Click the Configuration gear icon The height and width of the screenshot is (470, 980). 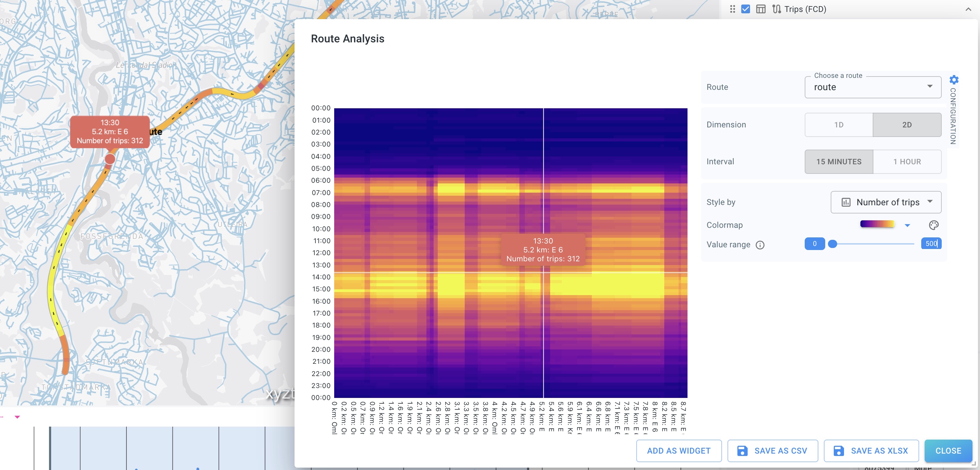pos(954,80)
